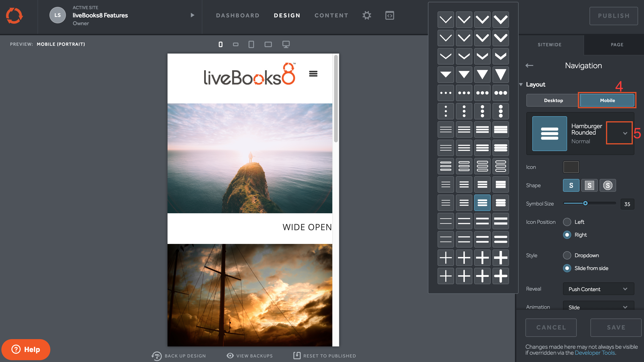Screen dimensions: 644x362
Task: Click the Icon color swatch
Action: click(571, 167)
